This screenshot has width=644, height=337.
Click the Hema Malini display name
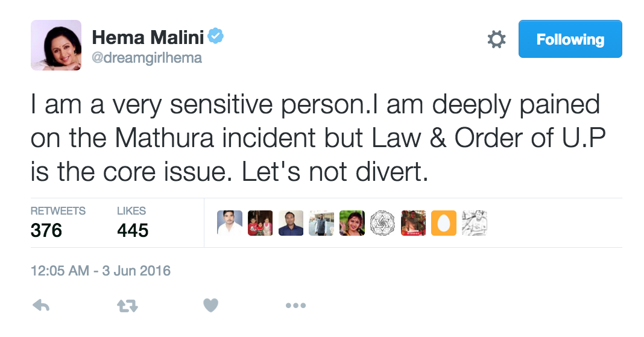click(148, 37)
